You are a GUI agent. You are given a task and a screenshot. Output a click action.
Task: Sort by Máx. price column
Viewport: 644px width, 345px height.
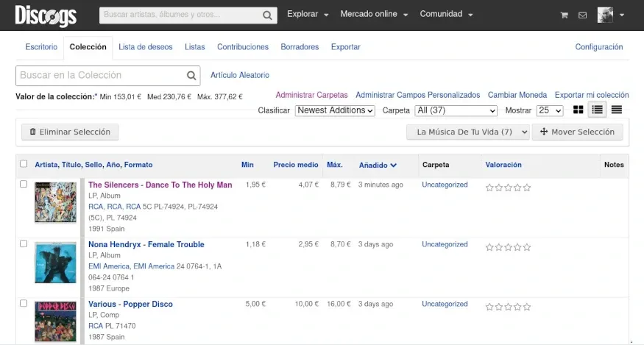point(335,165)
